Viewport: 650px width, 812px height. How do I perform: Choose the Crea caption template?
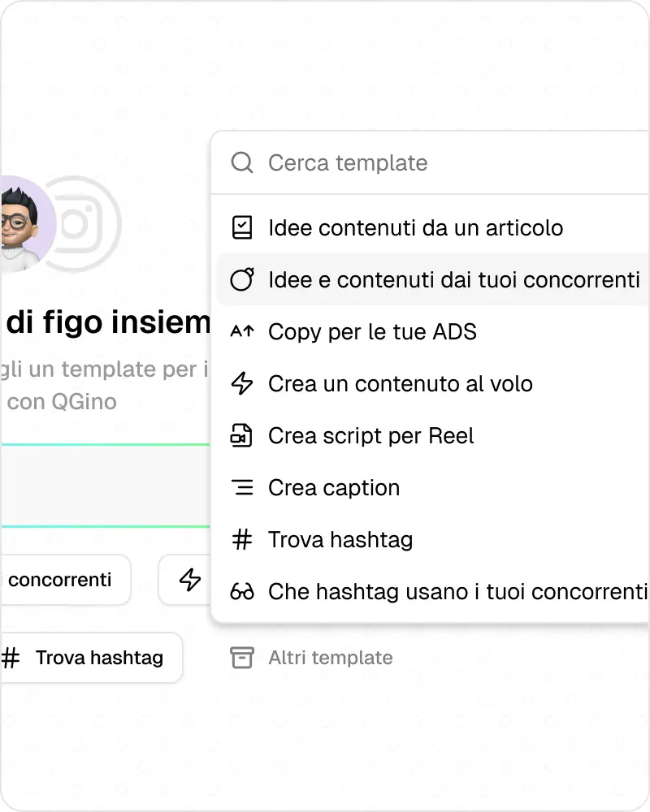click(x=334, y=487)
